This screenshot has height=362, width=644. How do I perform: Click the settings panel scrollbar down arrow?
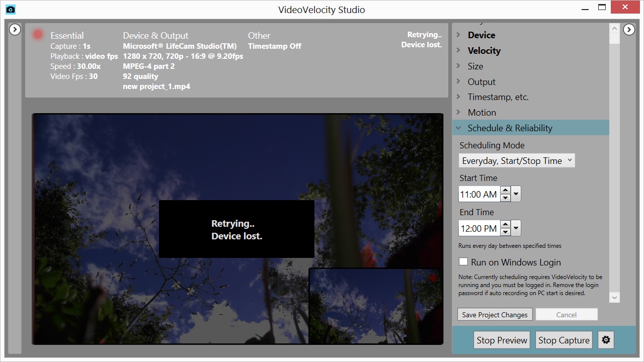pos(614,298)
